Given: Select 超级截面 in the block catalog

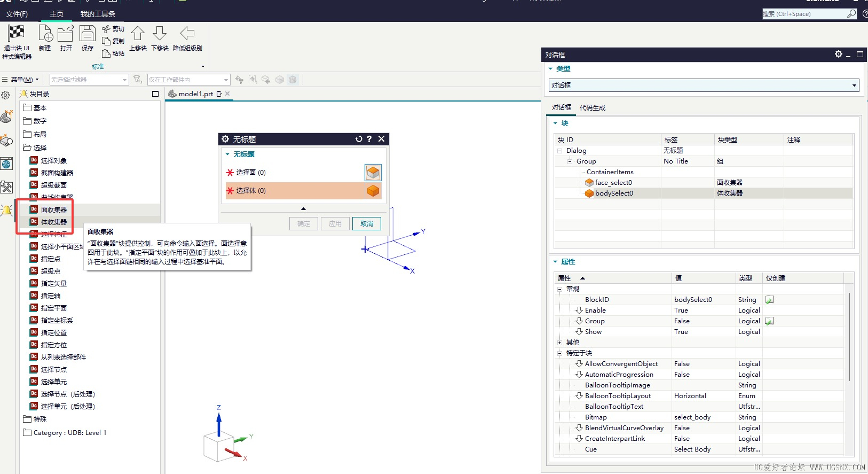Looking at the screenshot, I should (x=54, y=185).
